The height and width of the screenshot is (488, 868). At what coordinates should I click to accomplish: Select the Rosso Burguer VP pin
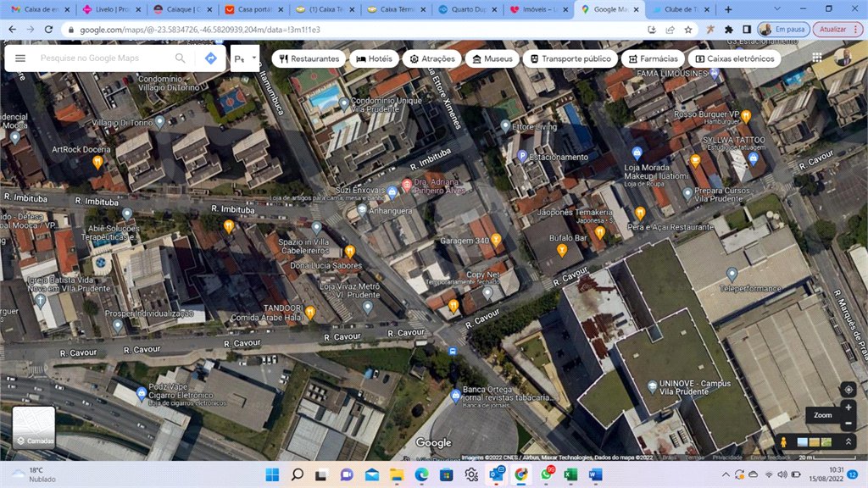coord(746,117)
